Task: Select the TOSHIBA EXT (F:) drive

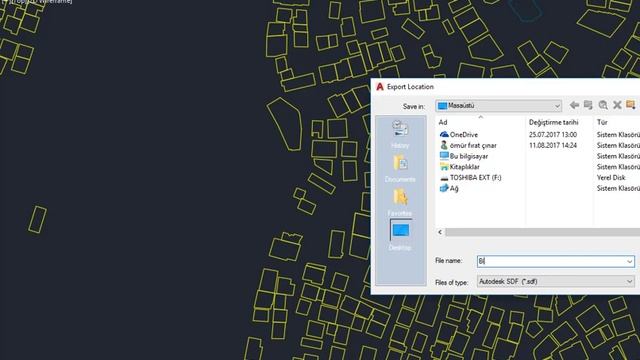Action: pos(471,178)
